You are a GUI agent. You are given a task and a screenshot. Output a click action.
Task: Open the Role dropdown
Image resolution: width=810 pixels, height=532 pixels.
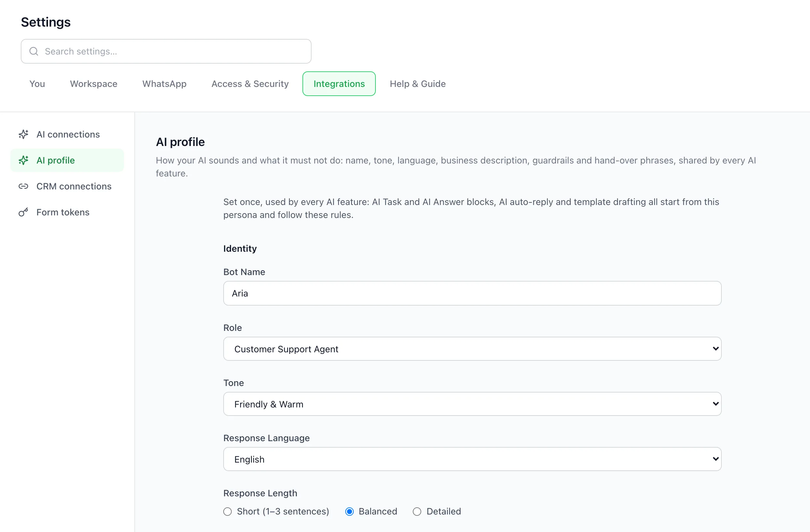(x=472, y=349)
